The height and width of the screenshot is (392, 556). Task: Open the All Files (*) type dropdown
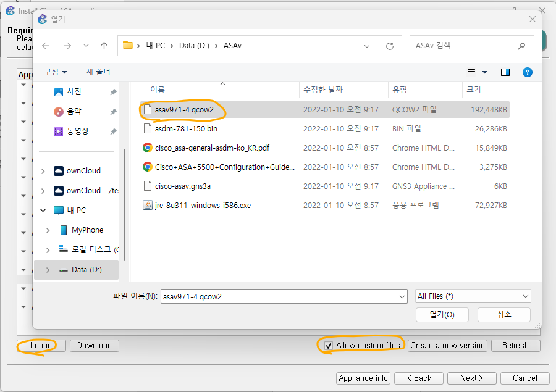coord(473,296)
